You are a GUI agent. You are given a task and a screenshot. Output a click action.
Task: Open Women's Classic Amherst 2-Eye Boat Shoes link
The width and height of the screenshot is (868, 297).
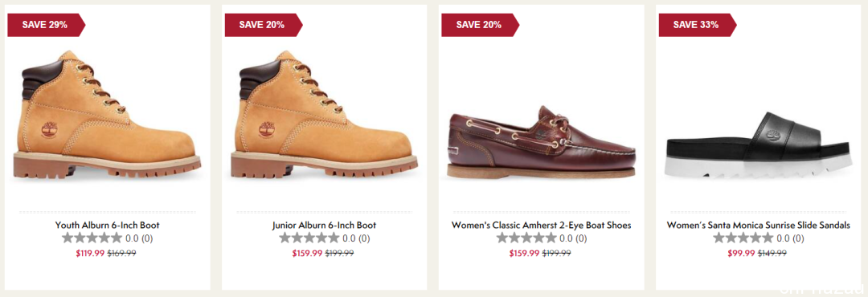(x=542, y=226)
